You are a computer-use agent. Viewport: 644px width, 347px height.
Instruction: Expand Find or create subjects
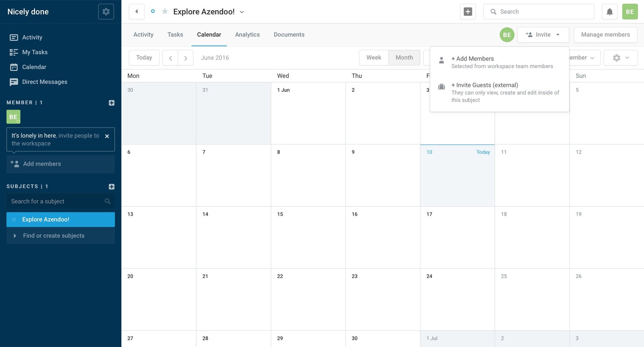pos(60,236)
